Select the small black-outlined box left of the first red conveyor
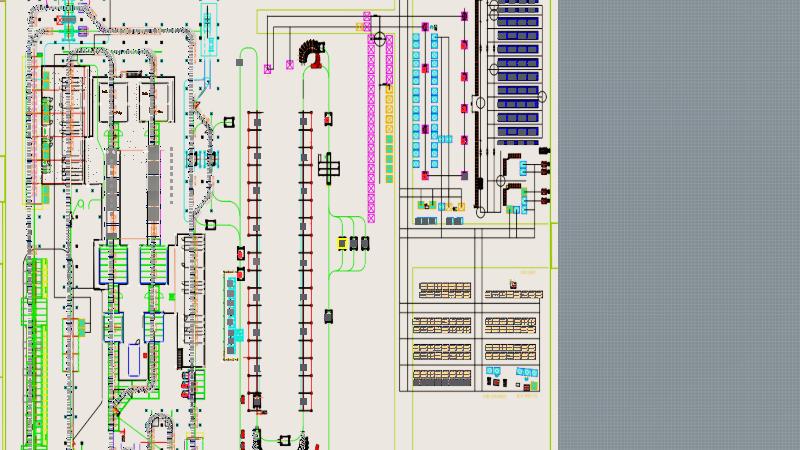 [x=229, y=121]
